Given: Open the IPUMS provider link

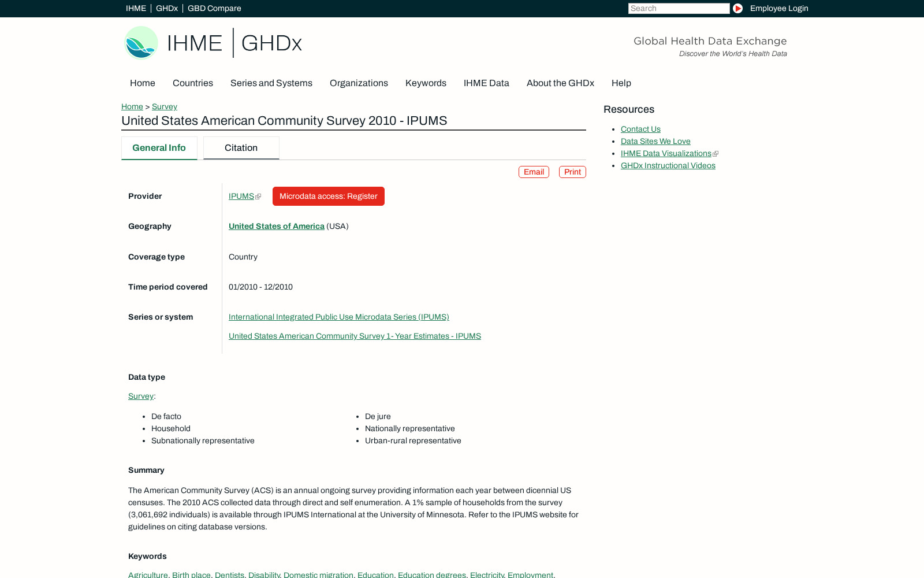Looking at the screenshot, I should (x=241, y=197).
